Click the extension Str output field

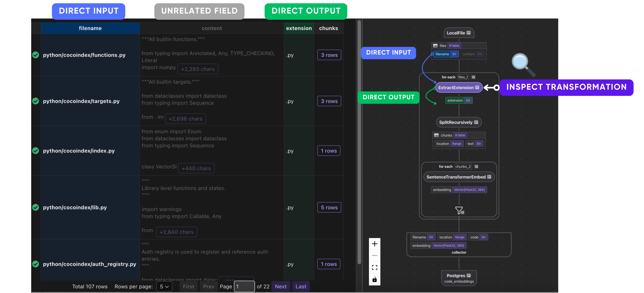pyautogui.click(x=459, y=100)
